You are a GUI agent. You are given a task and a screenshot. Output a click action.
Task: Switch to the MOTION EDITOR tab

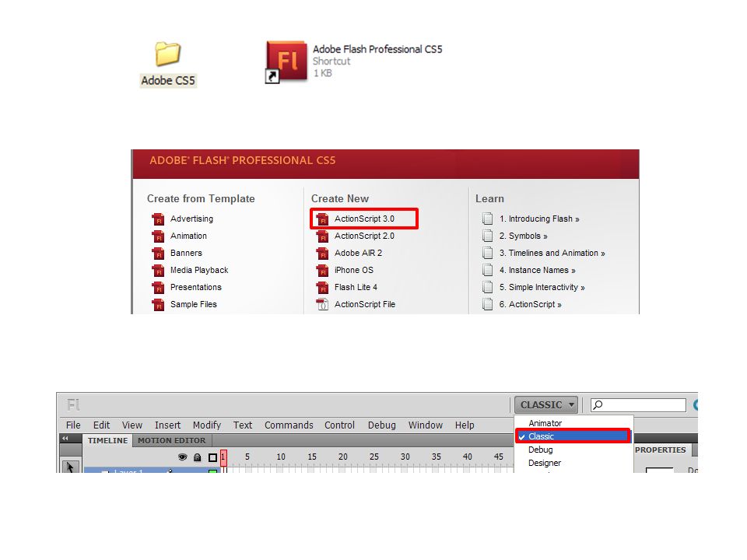tap(171, 440)
